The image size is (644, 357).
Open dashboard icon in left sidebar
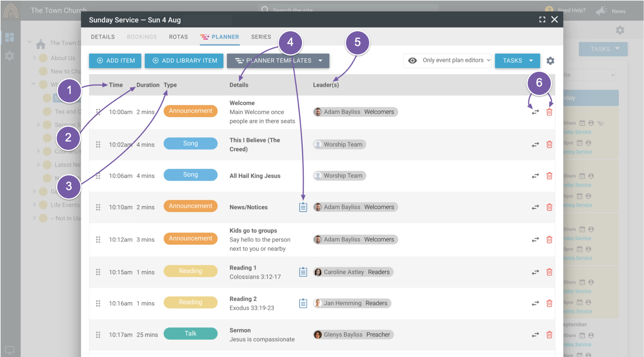(10, 37)
